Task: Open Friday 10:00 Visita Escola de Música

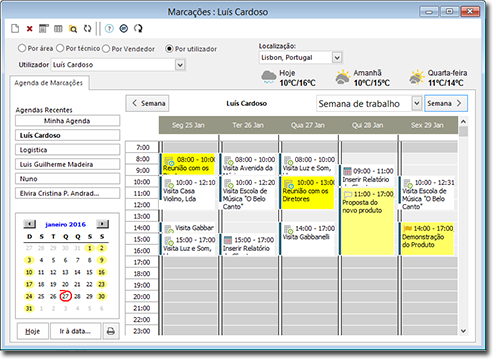Action: click(427, 193)
